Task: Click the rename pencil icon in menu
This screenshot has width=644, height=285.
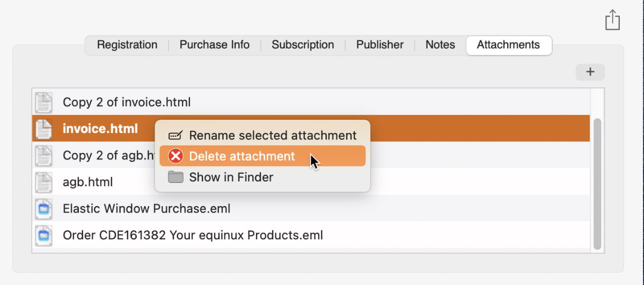Action: point(175,135)
